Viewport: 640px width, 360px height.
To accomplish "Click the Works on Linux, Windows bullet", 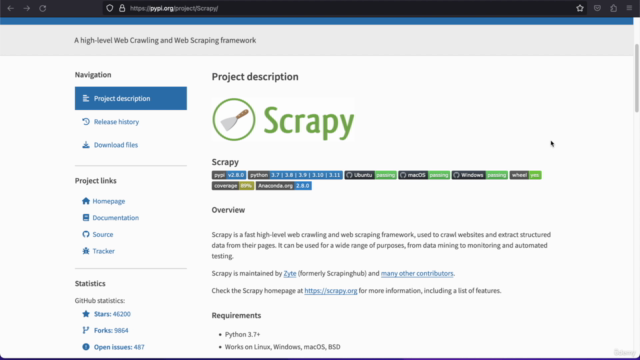I will click(x=282, y=347).
